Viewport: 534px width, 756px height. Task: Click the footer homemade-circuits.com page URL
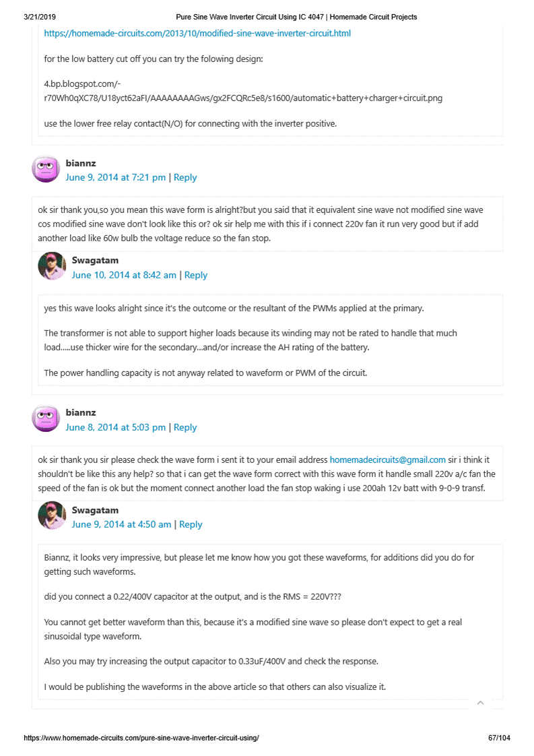coord(141,738)
